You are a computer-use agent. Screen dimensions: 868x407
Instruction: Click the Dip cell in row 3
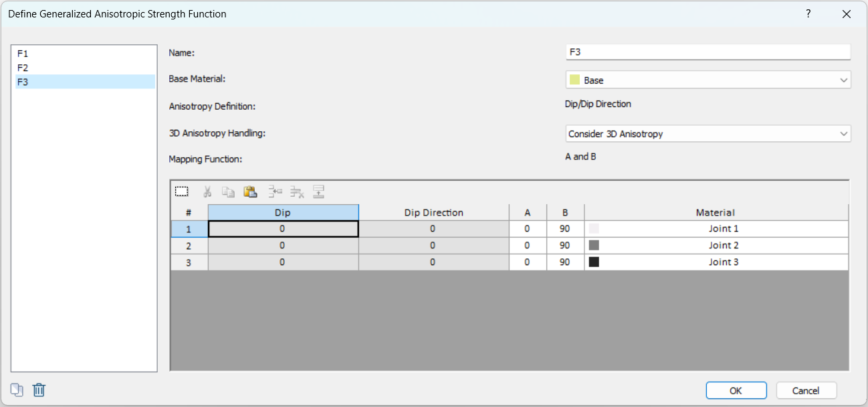(x=283, y=262)
